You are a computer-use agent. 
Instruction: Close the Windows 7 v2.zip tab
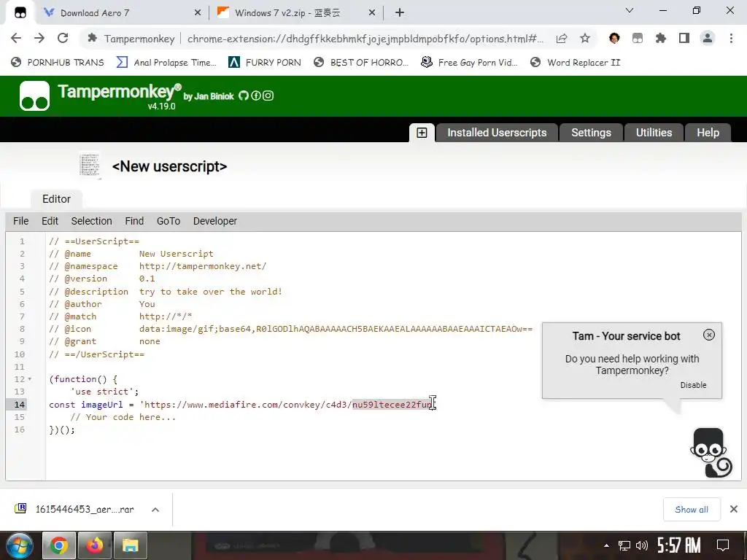372,13
